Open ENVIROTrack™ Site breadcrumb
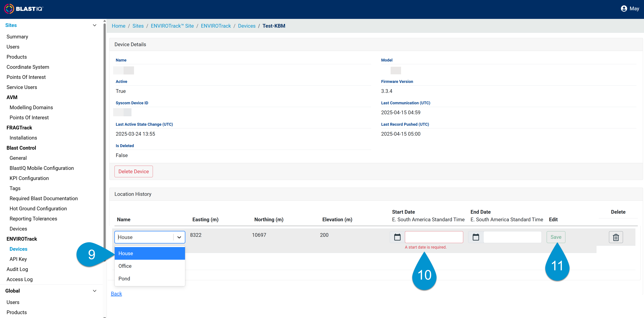Viewport: 644px width, 318px height. point(172,26)
